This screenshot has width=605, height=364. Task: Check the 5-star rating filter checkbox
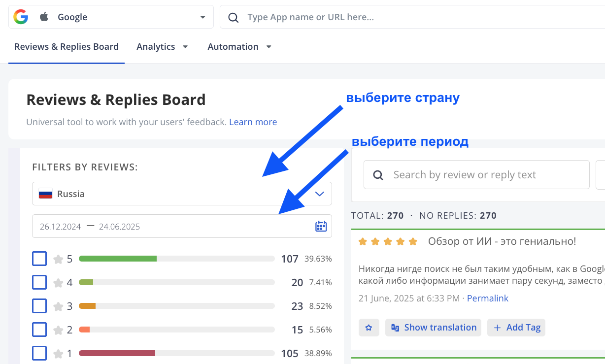tap(39, 259)
